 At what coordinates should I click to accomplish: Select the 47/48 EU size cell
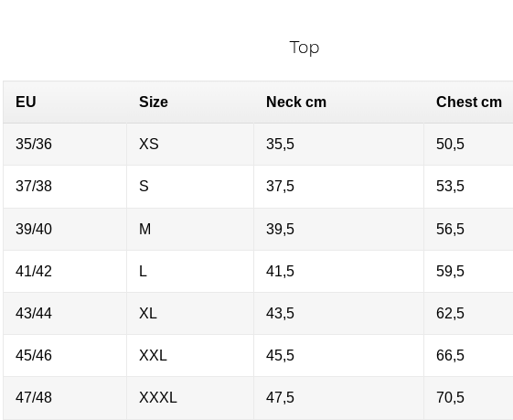click(65, 398)
